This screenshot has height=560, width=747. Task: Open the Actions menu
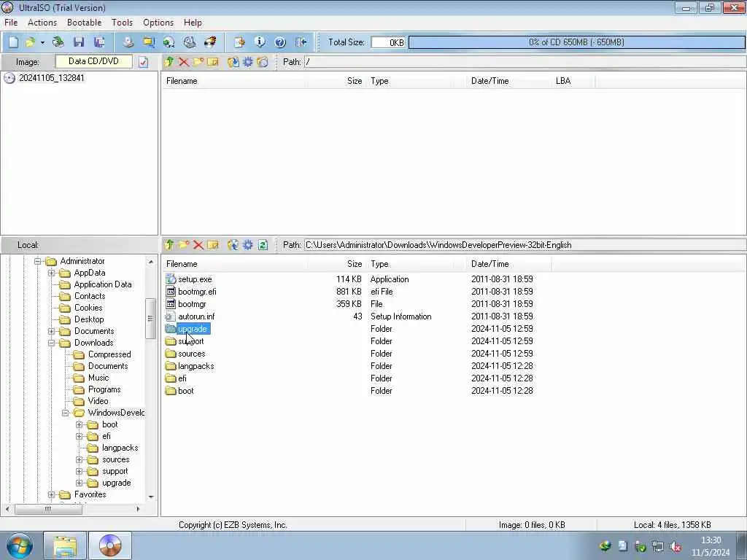(42, 23)
